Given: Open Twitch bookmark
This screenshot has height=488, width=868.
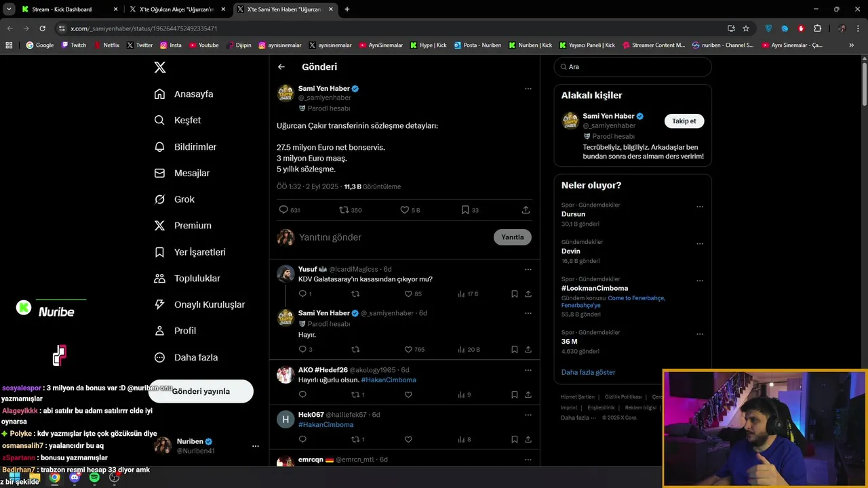Looking at the screenshot, I should coord(74,45).
